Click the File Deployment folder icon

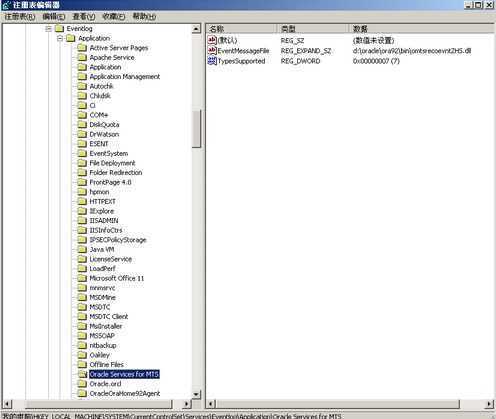[x=82, y=163]
